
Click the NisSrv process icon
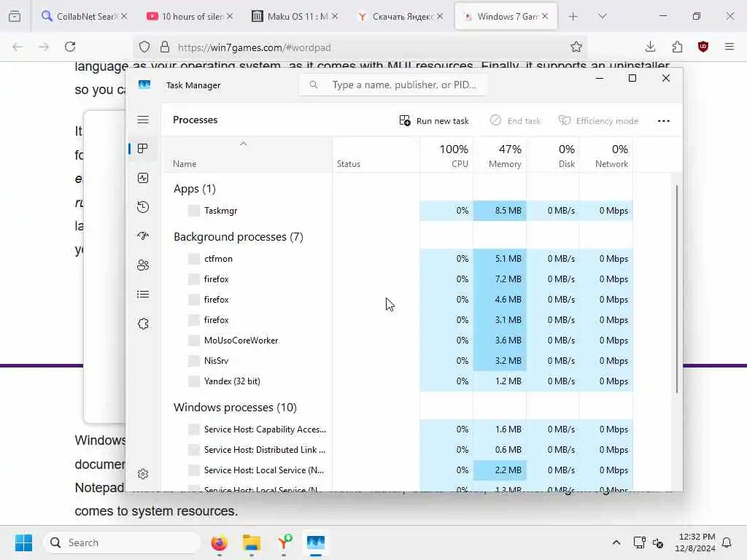point(194,361)
